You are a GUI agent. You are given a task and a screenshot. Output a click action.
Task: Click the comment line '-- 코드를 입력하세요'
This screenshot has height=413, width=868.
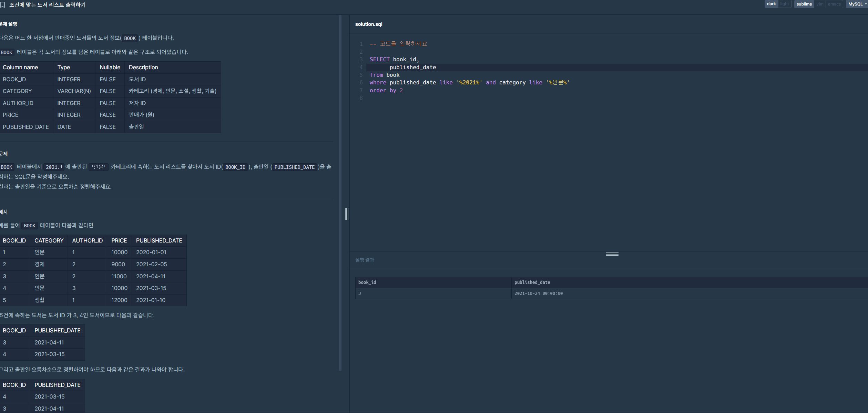tap(398, 44)
